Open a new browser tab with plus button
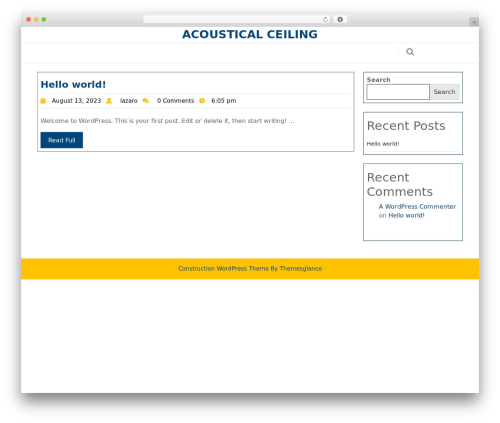 [474, 22]
